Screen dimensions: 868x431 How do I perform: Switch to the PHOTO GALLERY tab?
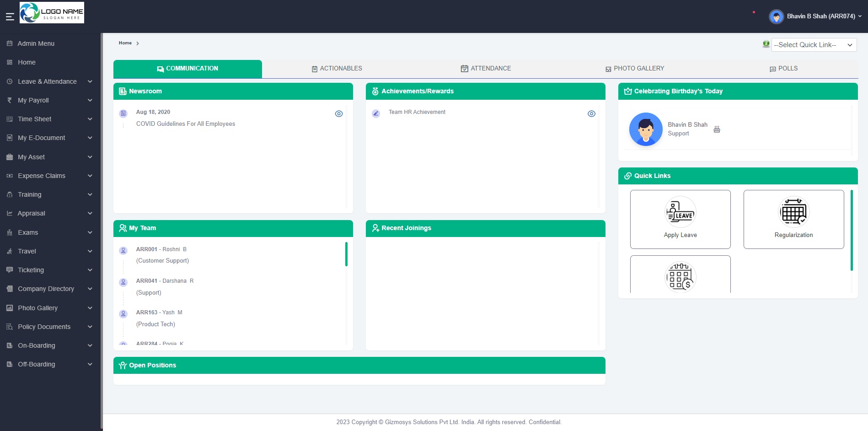click(x=634, y=69)
